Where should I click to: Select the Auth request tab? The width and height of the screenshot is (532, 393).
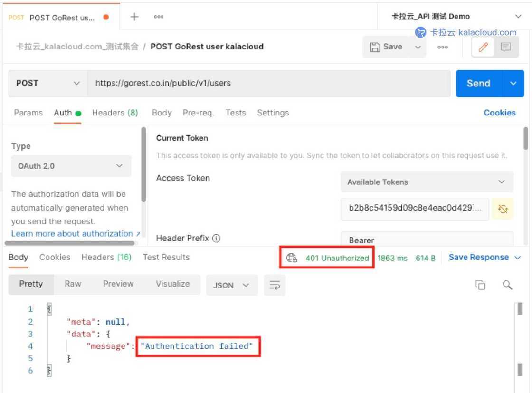tap(67, 113)
